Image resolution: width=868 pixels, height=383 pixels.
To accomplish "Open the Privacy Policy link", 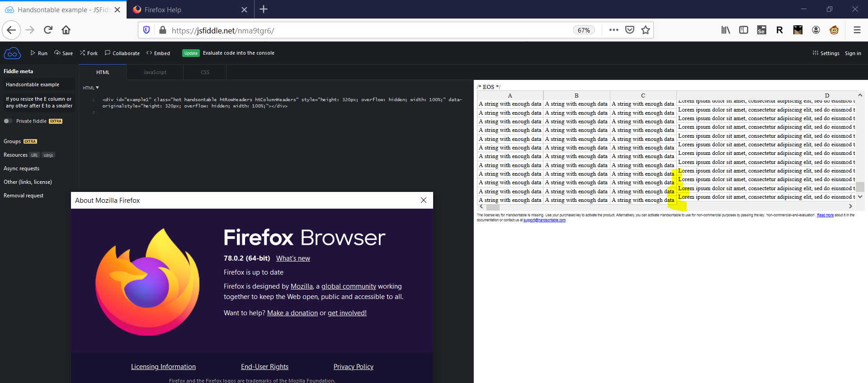I will tap(354, 367).
